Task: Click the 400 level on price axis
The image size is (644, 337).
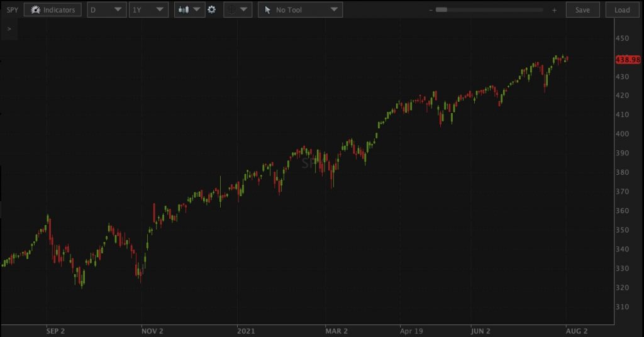Action: coord(623,134)
